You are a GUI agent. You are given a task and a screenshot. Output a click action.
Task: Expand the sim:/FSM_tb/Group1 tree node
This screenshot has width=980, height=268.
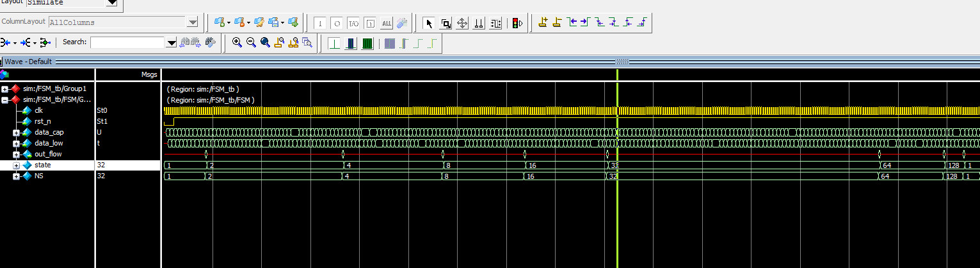click(x=5, y=88)
